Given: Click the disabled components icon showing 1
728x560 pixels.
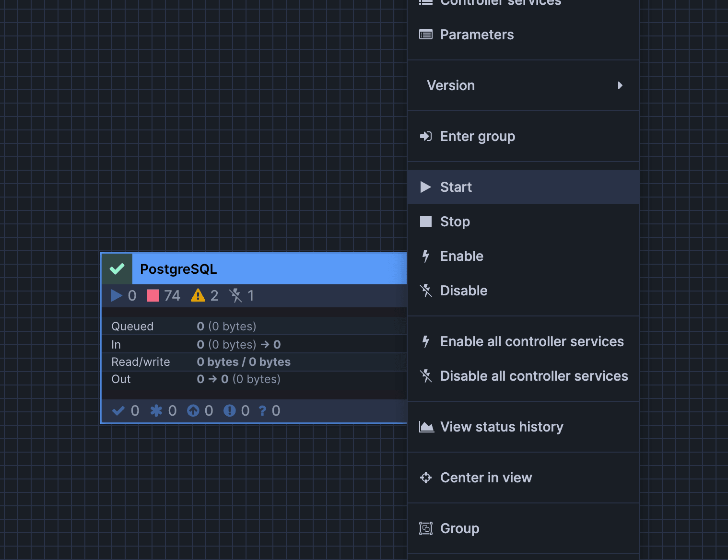Looking at the screenshot, I should pyautogui.click(x=235, y=295).
